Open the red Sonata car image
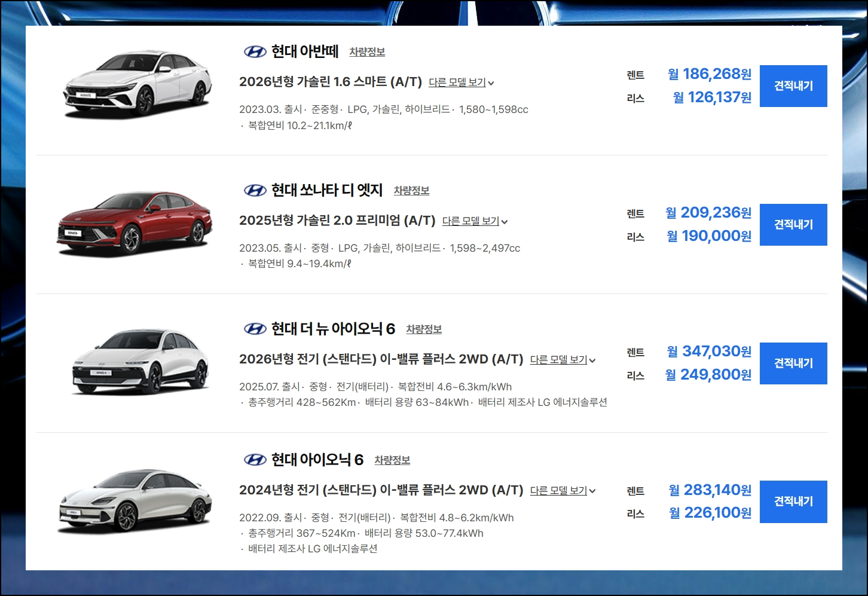This screenshot has width=868, height=596. tap(135, 223)
